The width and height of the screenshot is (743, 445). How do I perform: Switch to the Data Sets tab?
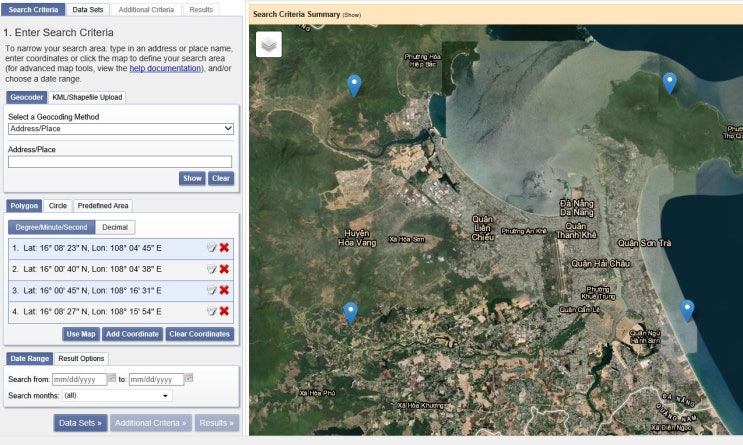click(87, 9)
